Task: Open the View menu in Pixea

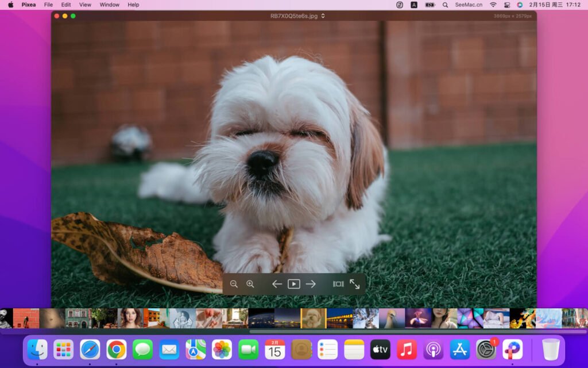Action: [x=85, y=5]
